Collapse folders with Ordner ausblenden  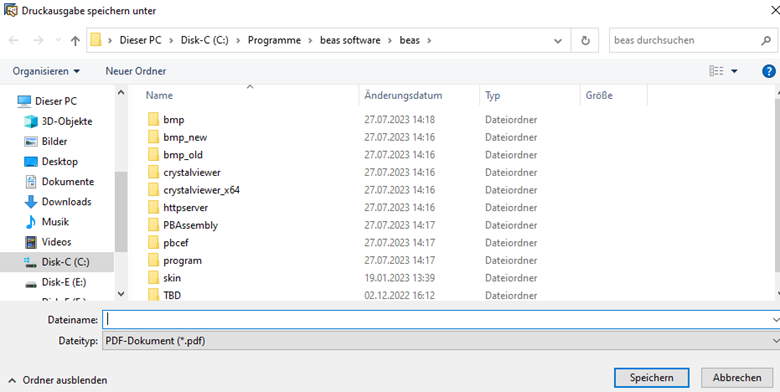tap(58, 381)
